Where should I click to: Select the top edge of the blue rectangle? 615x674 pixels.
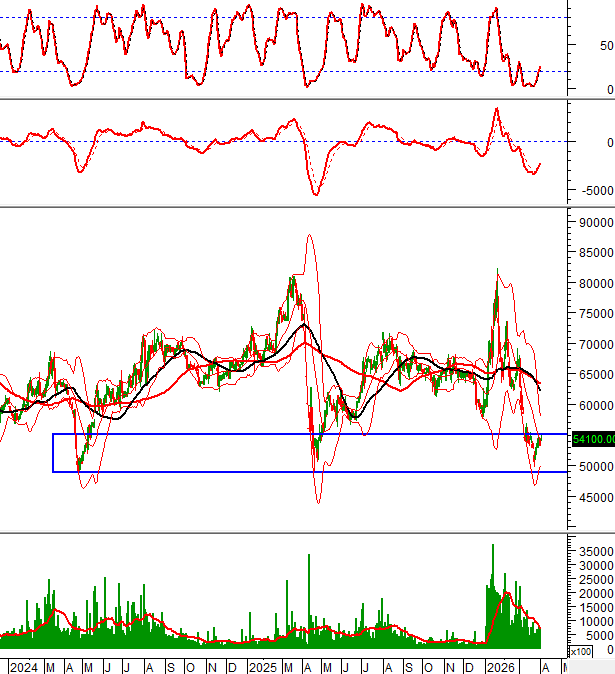pyautogui.click(x=300, y=434)
